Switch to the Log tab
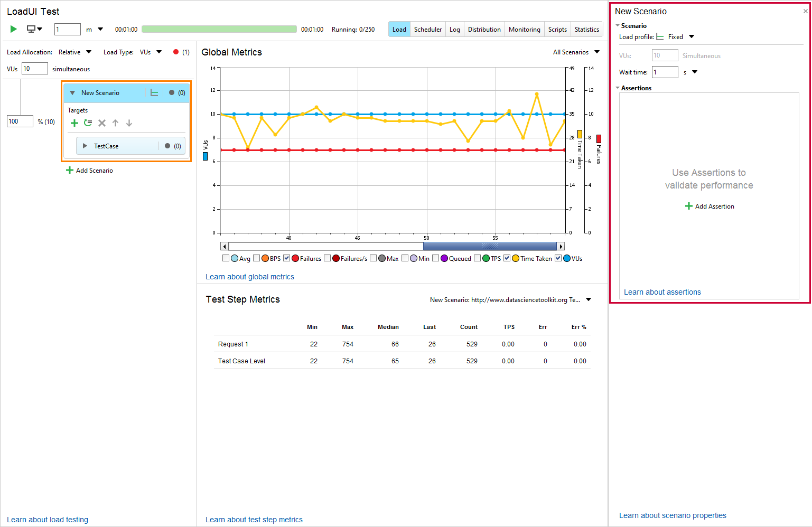The width and height of the screenshot is (812, 527). 455,30
